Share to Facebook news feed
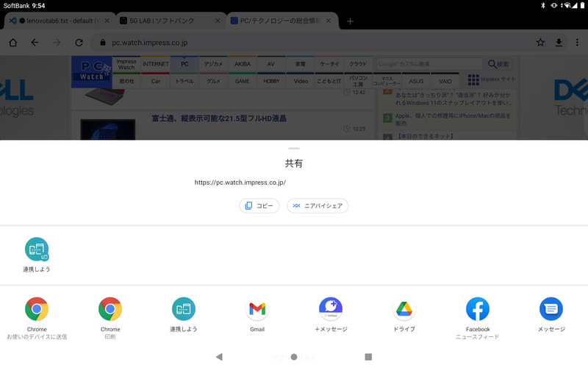This screenshot has height=368, width=588. coord(478,308)
